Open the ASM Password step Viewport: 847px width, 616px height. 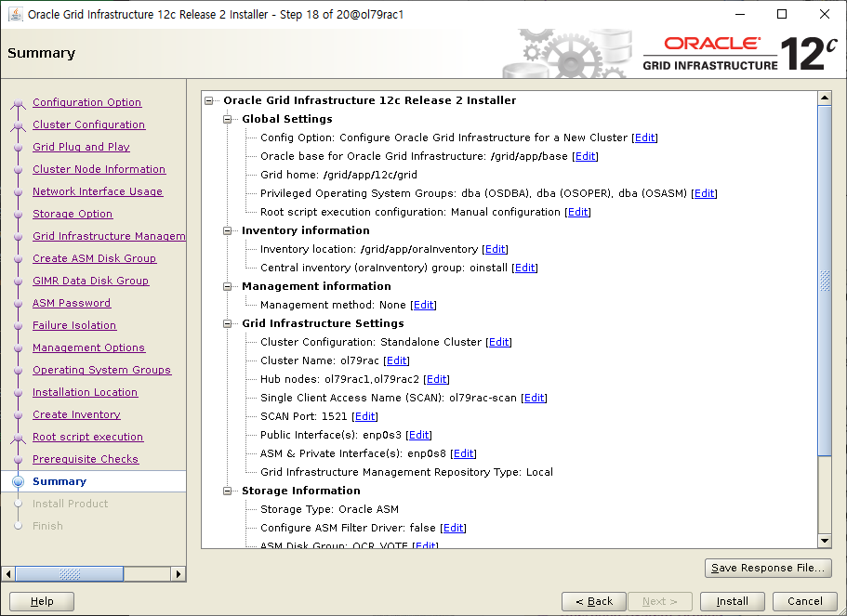click(72, 303)
